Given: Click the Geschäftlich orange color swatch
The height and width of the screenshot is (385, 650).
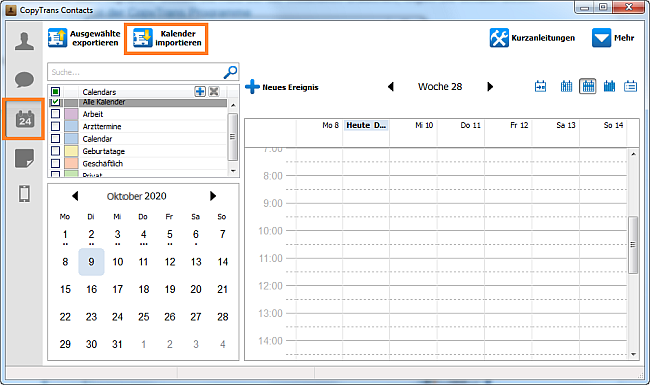Looking at the screenshot, I should 71,164.
